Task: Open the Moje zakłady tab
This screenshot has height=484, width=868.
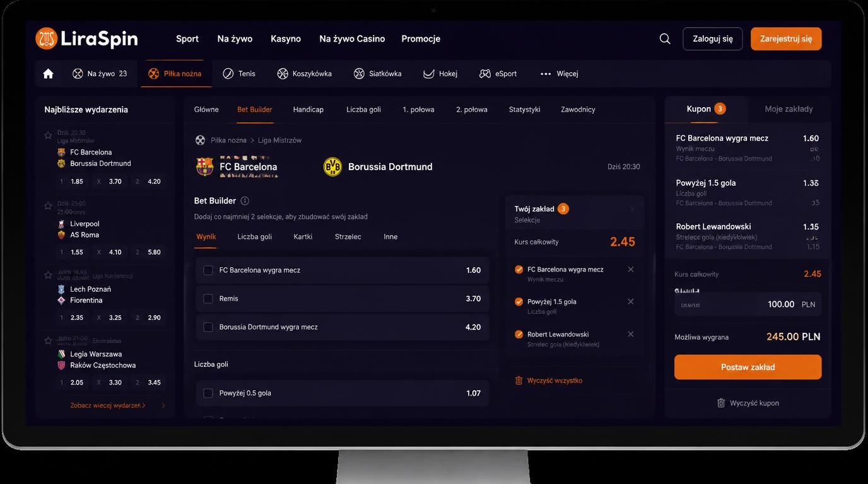Action: pos(789,109)
